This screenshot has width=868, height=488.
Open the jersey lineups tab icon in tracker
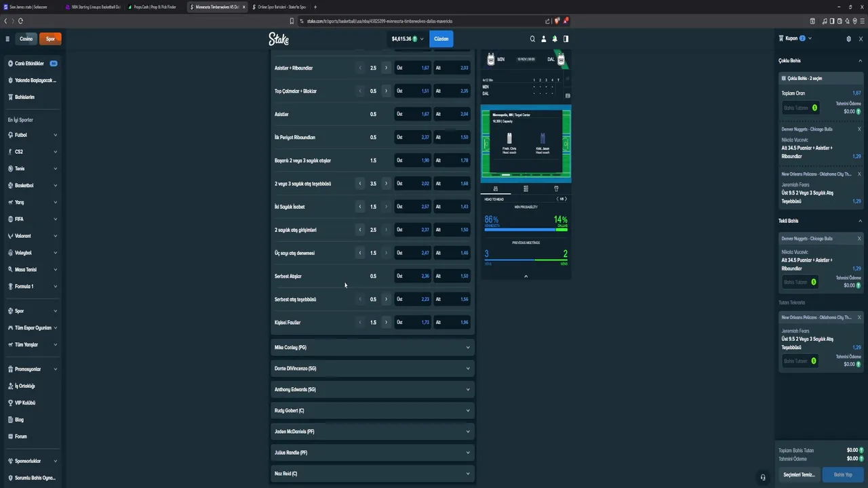(x=556, y=188)
